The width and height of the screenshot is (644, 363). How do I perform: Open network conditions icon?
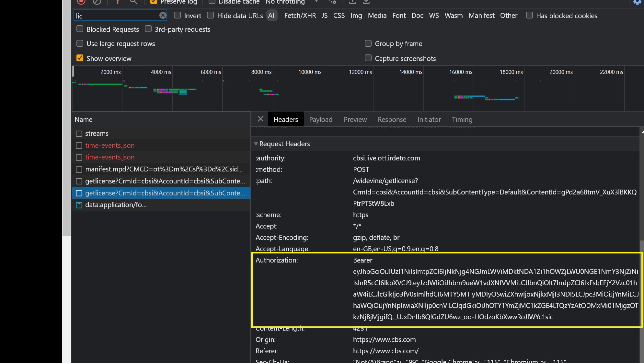coord(333,2)
